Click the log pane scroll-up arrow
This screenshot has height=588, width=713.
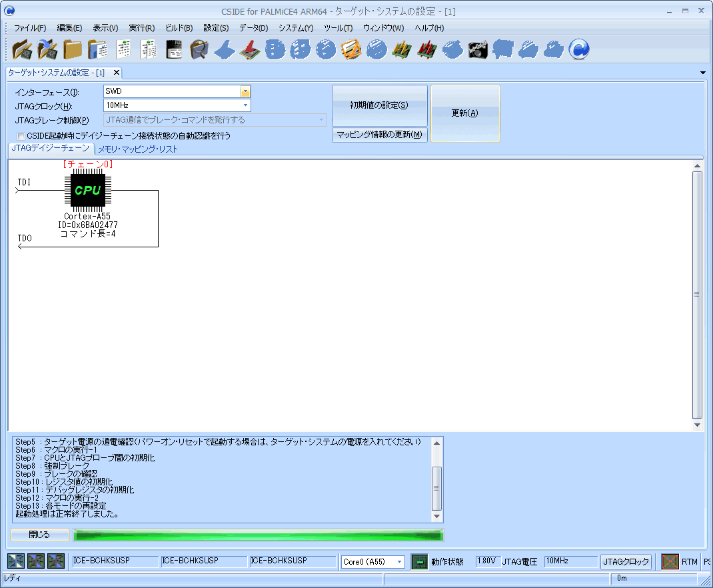click(x=436, y=443)
